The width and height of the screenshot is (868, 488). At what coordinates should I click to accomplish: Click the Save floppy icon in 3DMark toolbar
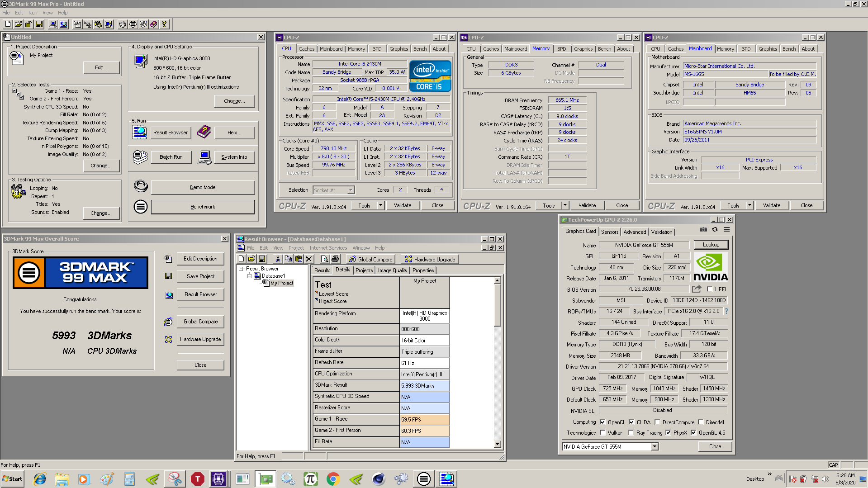[39, 24]
